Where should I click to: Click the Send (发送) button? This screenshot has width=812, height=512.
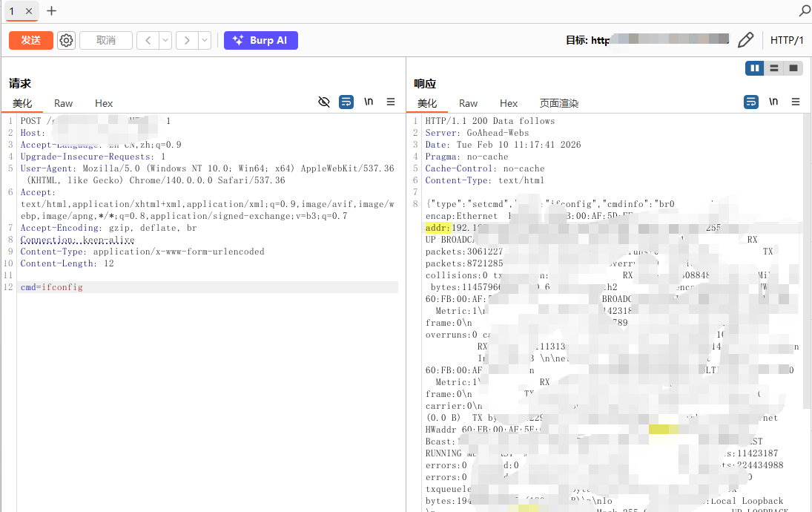[x=31, y=40]
